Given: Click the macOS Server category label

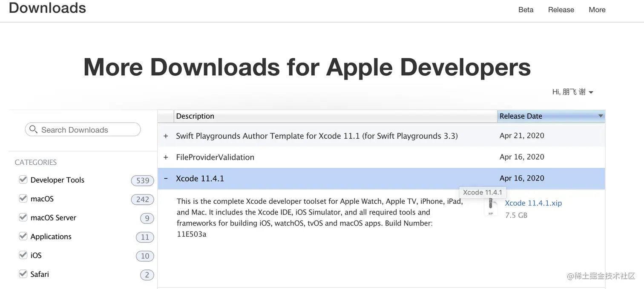Looking at the screenshot, I should [x=53, y=217].
